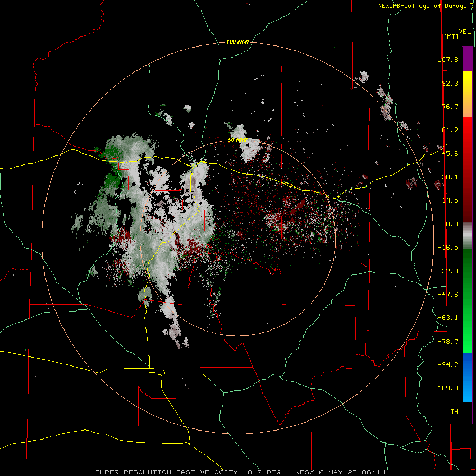This screenshot has width=476, height=476.
Task: Click the -63.1 scale value
Action: tap(448, 318)
